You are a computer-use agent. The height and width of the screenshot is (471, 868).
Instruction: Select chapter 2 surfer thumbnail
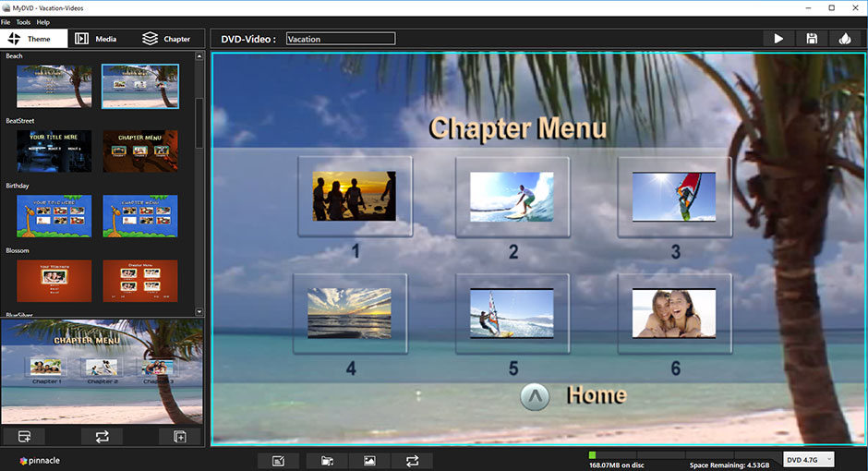(x=512, y=197)
